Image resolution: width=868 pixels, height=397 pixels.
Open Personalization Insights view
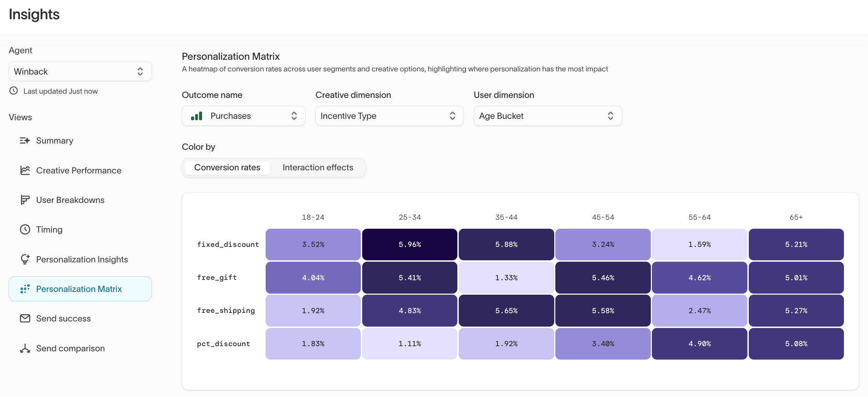coord(80,259)
